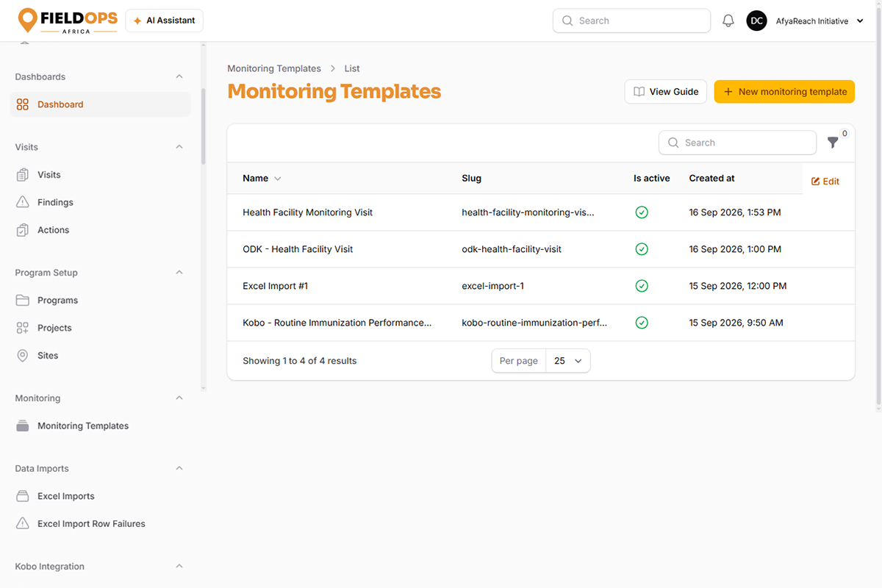
Task: Click the DC user avatar
Action: click(x=756, y=21)
